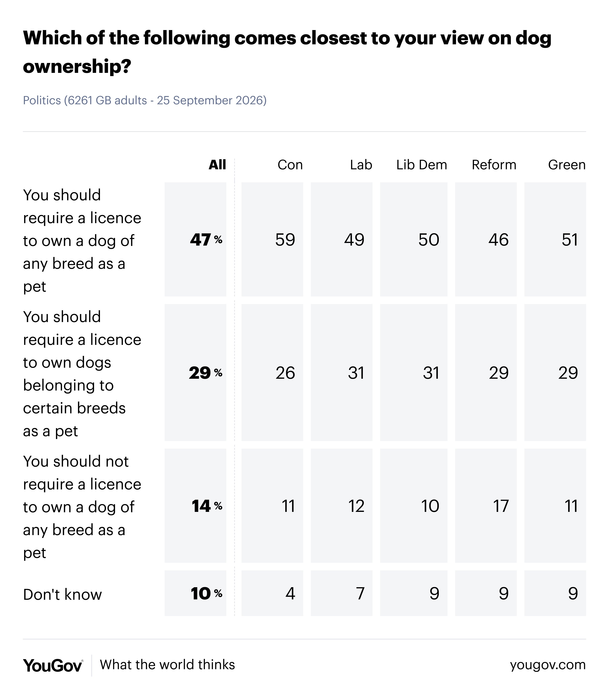This screenshot has width=609, height=700.
Task: Click the 'What the world thinks' tagline
Action: [x=167, y=665]
